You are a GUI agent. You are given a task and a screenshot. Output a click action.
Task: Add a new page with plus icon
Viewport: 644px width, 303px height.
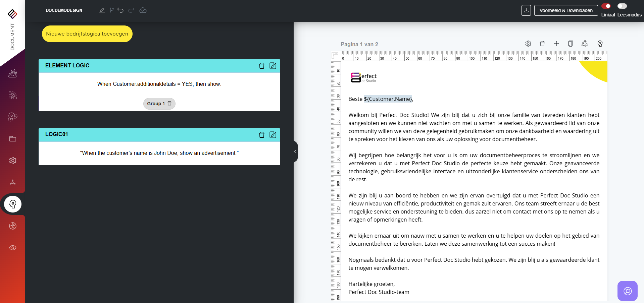point(556,44)
